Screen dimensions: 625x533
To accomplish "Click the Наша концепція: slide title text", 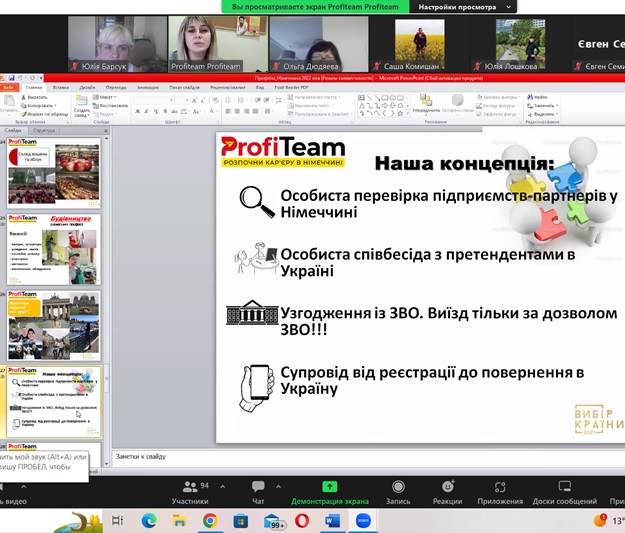I will click(464, 163).
